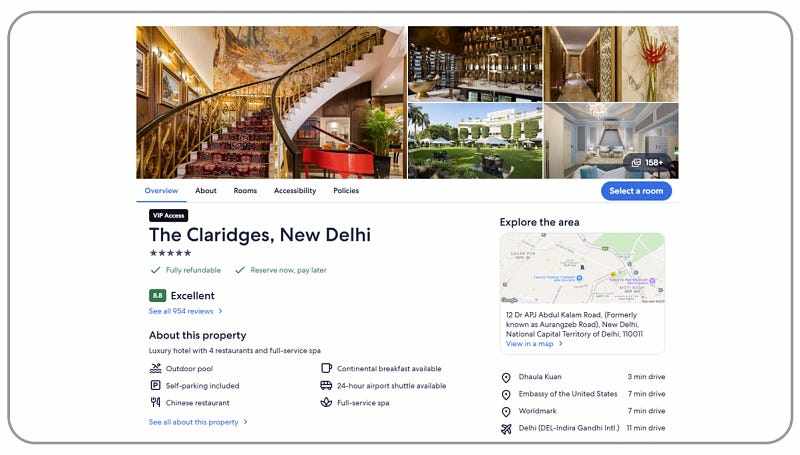Open the Policies tab
This screenshot has height=455, width=800.
coord(346,190)
